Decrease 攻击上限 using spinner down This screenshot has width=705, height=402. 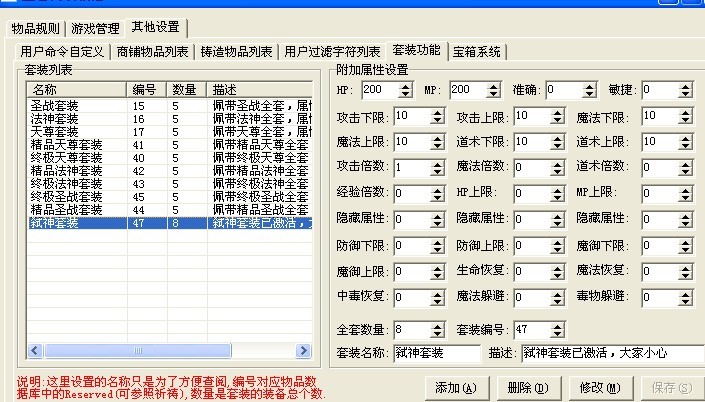point(558,121)
